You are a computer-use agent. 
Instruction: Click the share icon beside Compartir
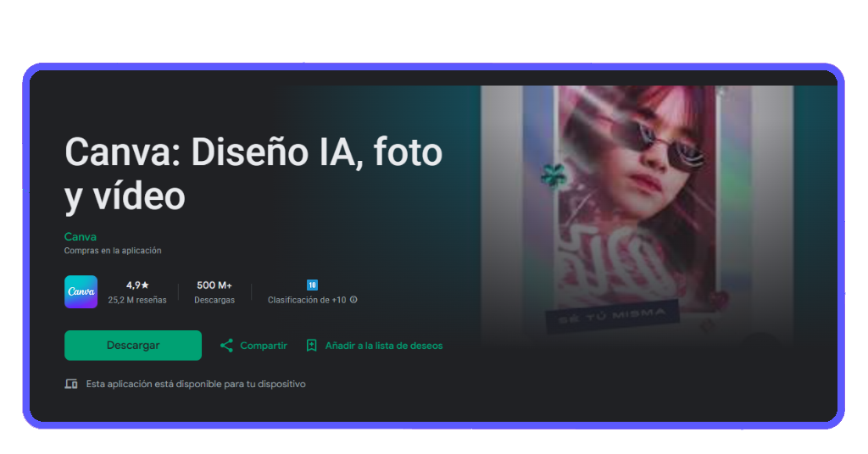(x=226, y=346)
